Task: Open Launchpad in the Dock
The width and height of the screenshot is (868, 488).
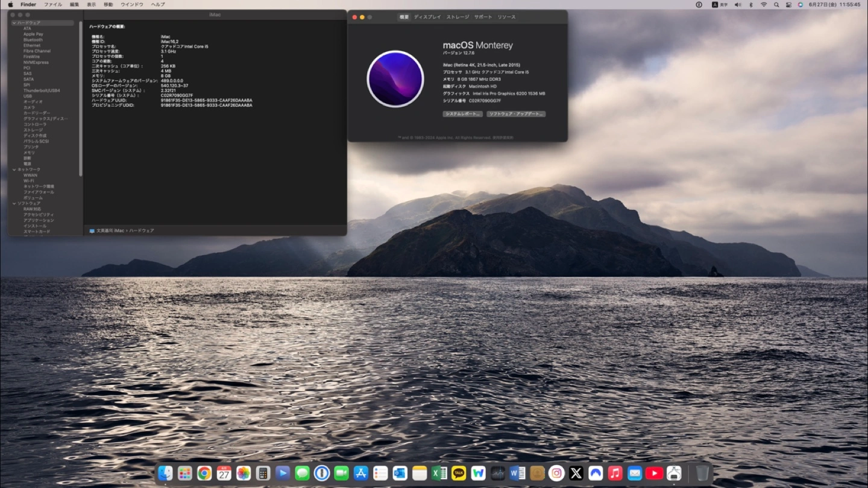Action: click(x=185, y=474)
